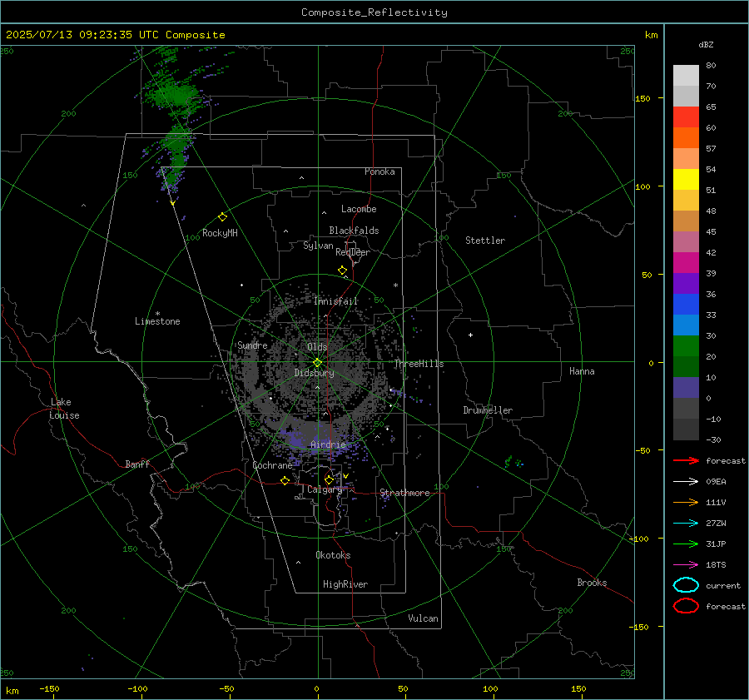Click the Blackfalds city label
Image resolution: width=749 pixels, height=700 pixels.
coord(354,231)
